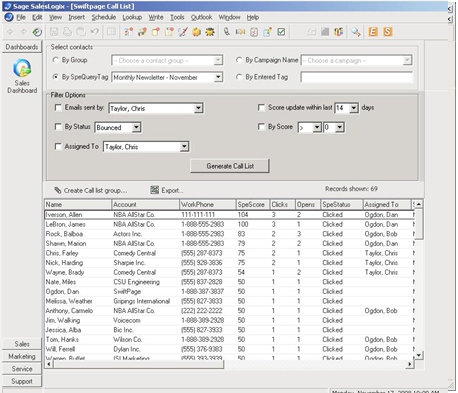Enable the By Score checkbox
Image resolution: width=458 pixels, height=393 pixels.
pos(261,127)
